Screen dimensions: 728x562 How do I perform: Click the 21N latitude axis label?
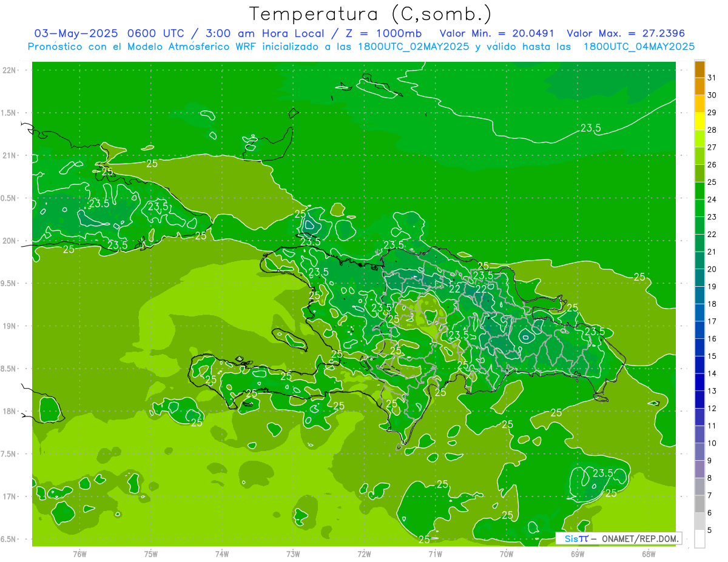[9, 155]
